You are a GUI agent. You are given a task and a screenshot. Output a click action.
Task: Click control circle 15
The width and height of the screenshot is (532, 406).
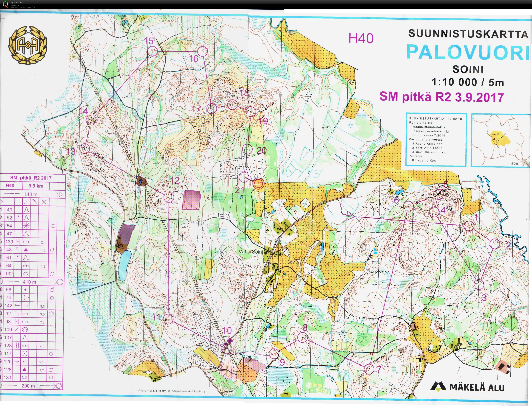coord(153,51)
